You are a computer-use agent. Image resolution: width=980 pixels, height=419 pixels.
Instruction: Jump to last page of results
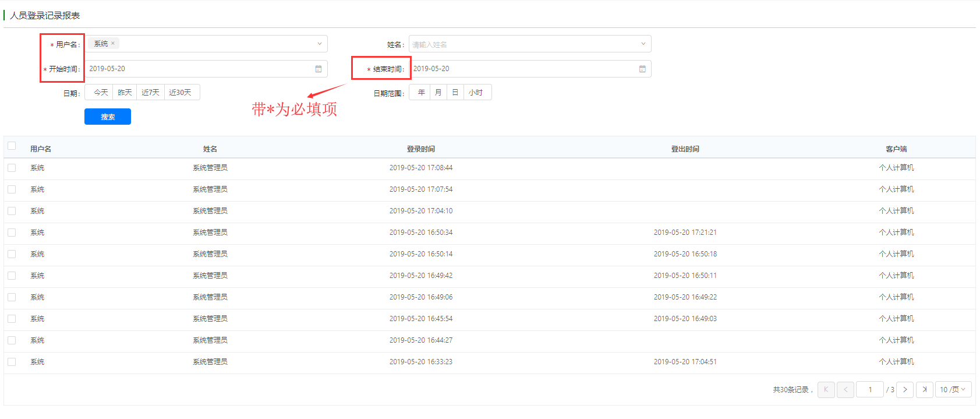925,389
